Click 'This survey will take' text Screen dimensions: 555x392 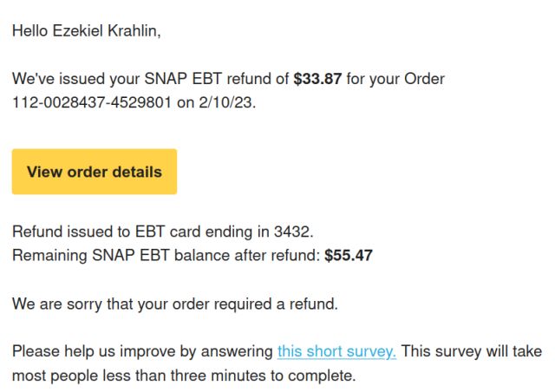471,351
